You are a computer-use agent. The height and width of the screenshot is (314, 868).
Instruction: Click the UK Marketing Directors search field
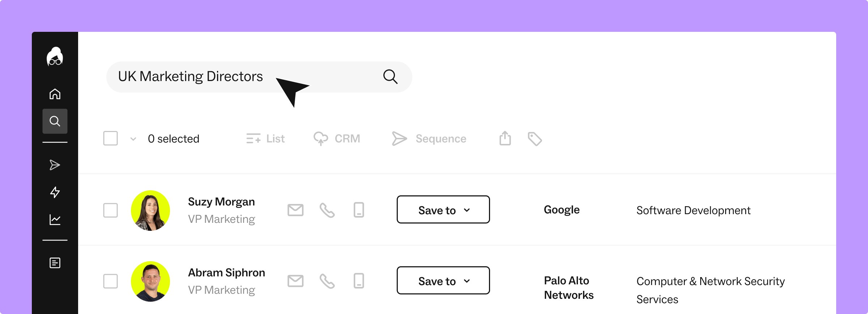tap(259, 77)
